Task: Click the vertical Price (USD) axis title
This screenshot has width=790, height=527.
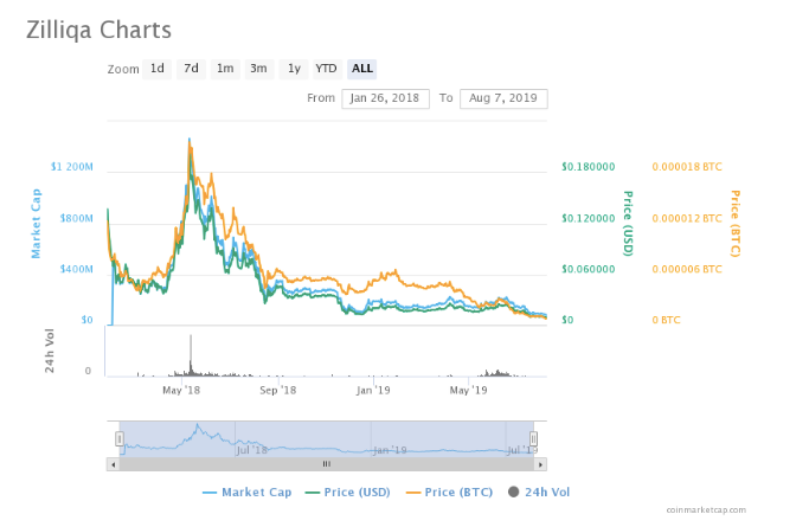Action: click(x=628, y=223)
